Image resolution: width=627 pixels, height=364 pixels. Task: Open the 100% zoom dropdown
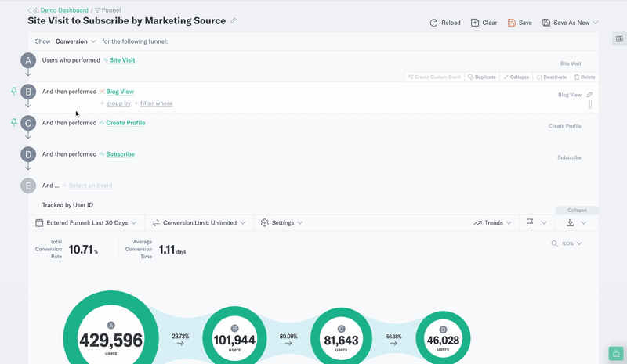pyautogui.click(x=572, y=243)
